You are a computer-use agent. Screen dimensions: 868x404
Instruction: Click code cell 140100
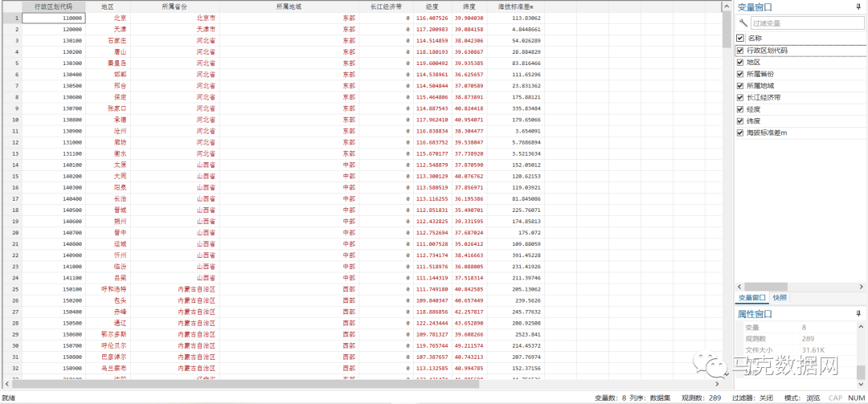click(54, 165)
